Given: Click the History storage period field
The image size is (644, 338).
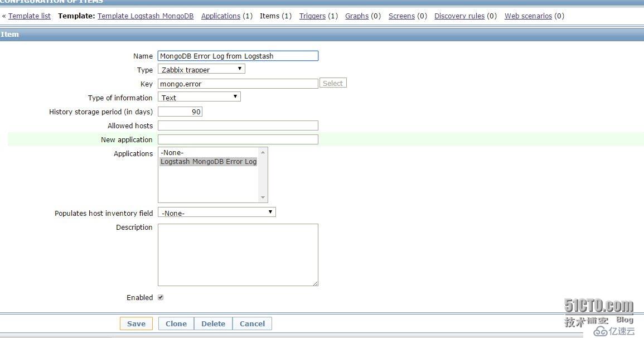Looking at the screenshot, I should pos(180,112).
